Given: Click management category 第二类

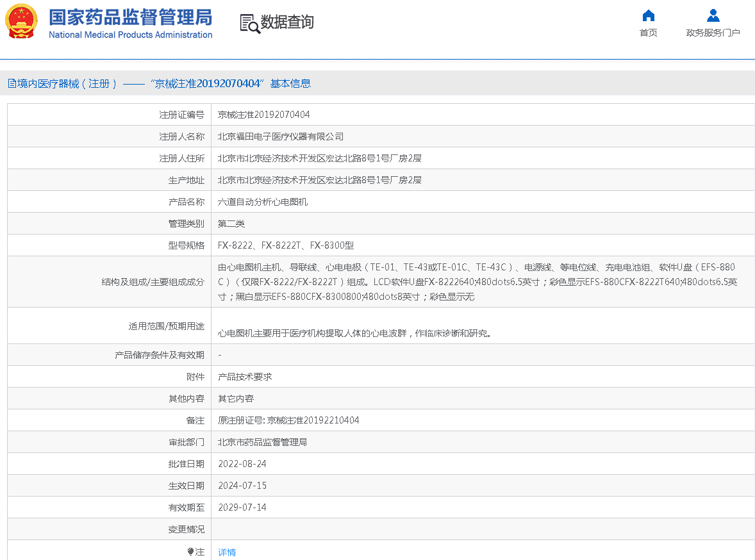Looking at the screenshot, I should tap(231, 224).
